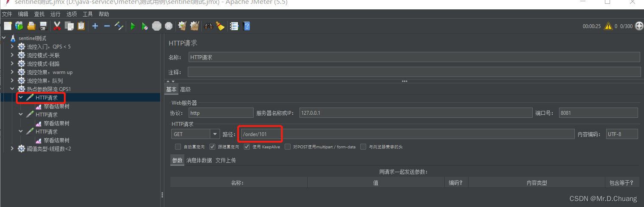Open the 选项 menu
This screenshot has height=207, width=644.
click(71, 14)
